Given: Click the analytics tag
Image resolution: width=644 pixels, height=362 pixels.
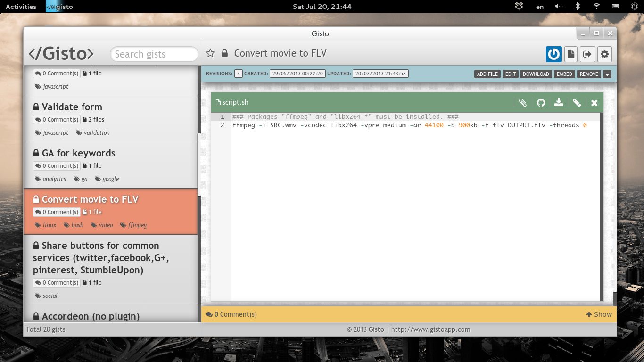Looking at the screenshot, I should coord(50,179).
